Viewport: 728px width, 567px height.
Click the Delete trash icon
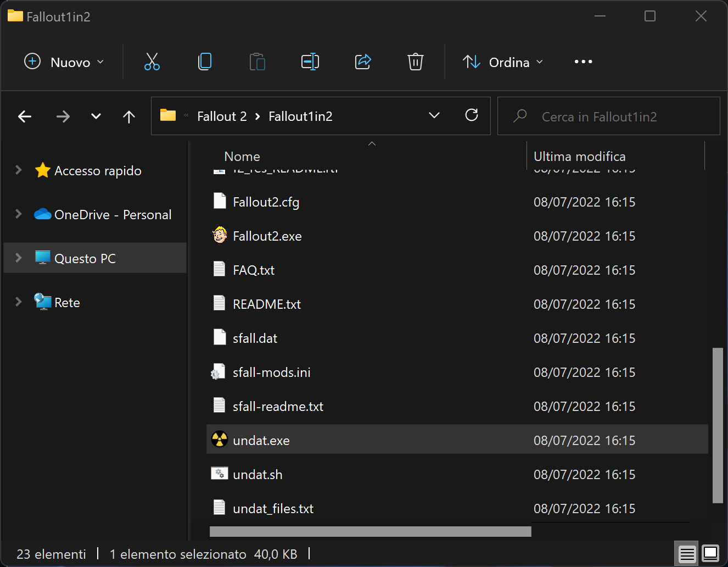(416, 62)
